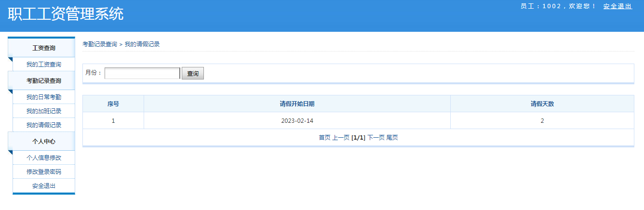Click 安全退出 at bottom of sidebar
The height and width of the screenshot is (210, 644).
coord(44,185)
